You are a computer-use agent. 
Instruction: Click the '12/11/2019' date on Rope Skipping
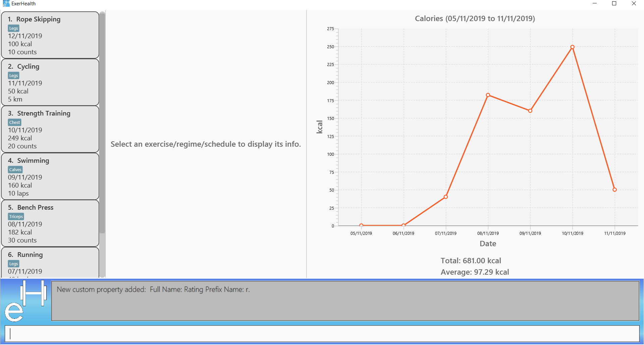tap(25, 36)
